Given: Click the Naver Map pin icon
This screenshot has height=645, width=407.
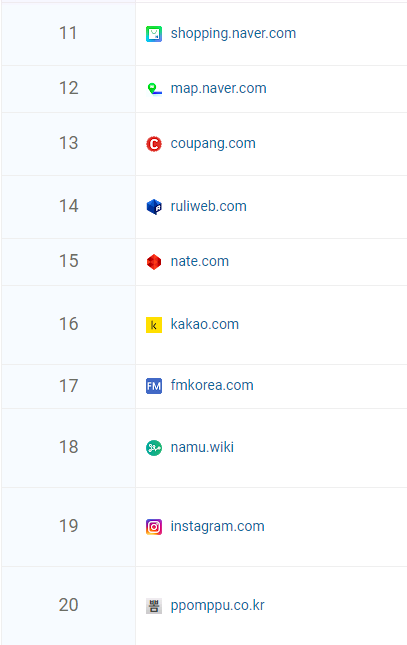Looking at the screenshot, I should tap(154, 88).
